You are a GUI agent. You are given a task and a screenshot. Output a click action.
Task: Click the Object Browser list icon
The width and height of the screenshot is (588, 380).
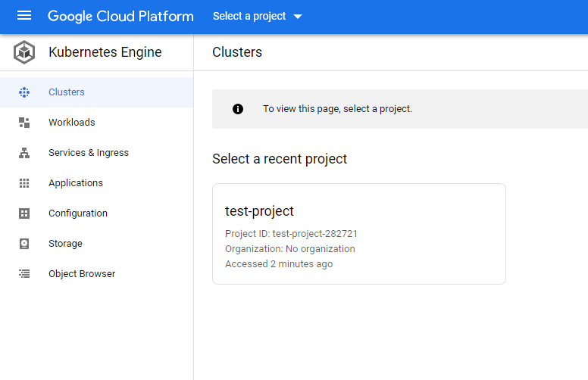point(24,274)
